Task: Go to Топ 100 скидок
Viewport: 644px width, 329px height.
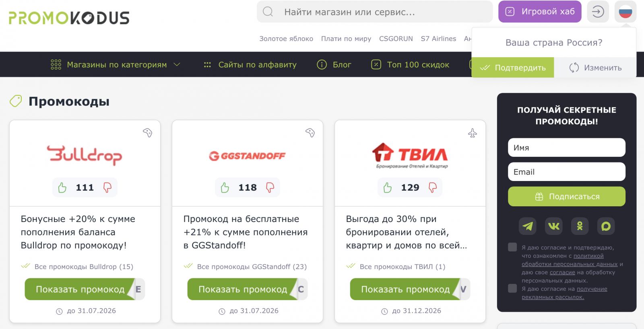Action: pyautogui.click(x=410, y=65)
